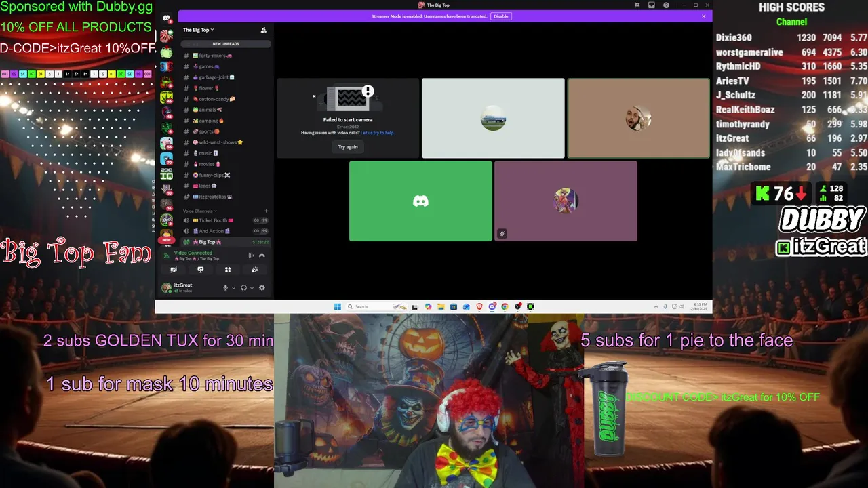Click the red NEW badge in server list

point(166,240)
